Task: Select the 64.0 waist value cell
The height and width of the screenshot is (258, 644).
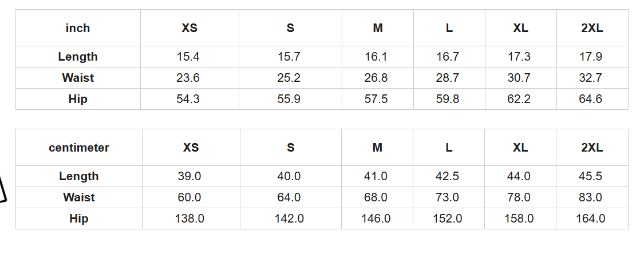Action: [289, 197]
